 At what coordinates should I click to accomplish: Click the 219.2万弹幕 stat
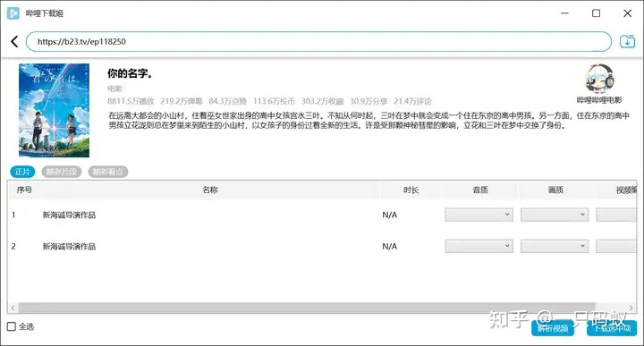[x=181, y=101]
